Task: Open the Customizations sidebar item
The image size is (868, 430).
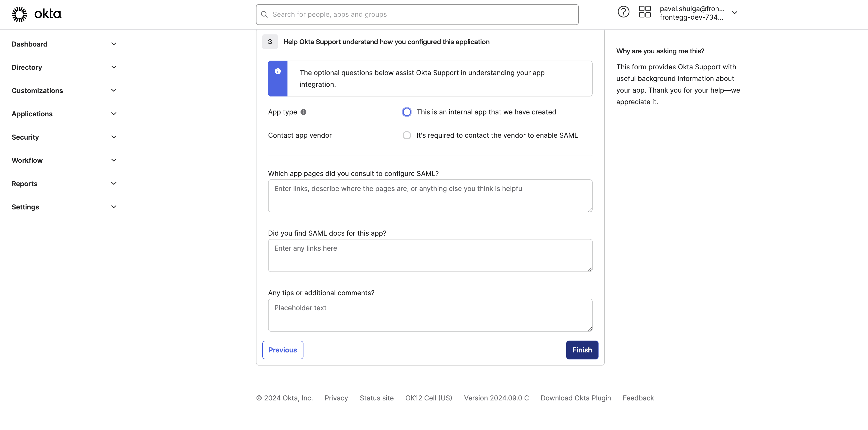Action: coord(64,91)
